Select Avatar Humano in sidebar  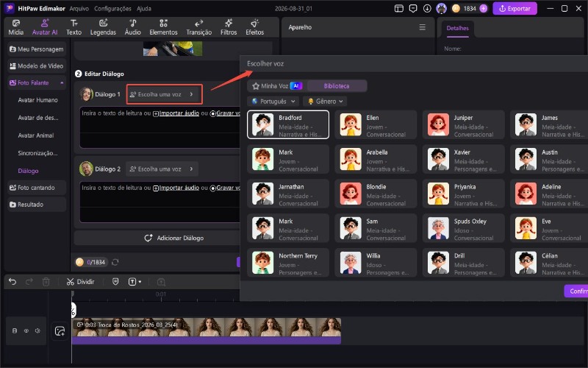pyautogui.click(x=38, y=100)
